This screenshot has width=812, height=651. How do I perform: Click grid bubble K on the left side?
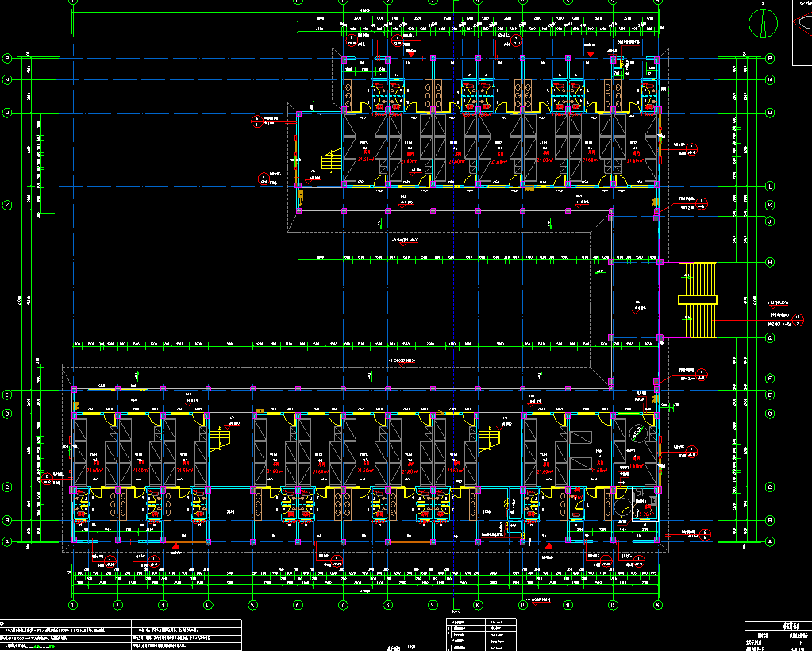8,205
